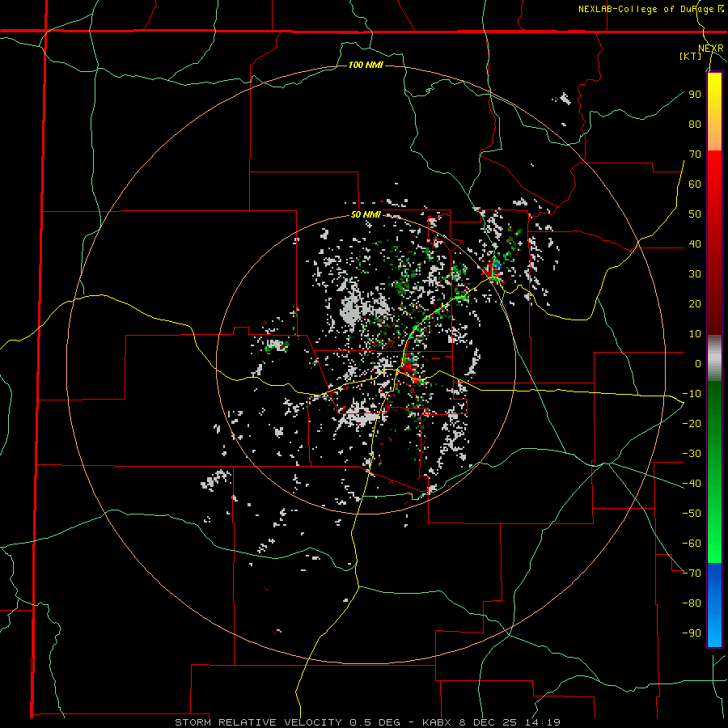Click the positive 30 scale label
Viewport: 728px width, 728px height.
(695, 274)
